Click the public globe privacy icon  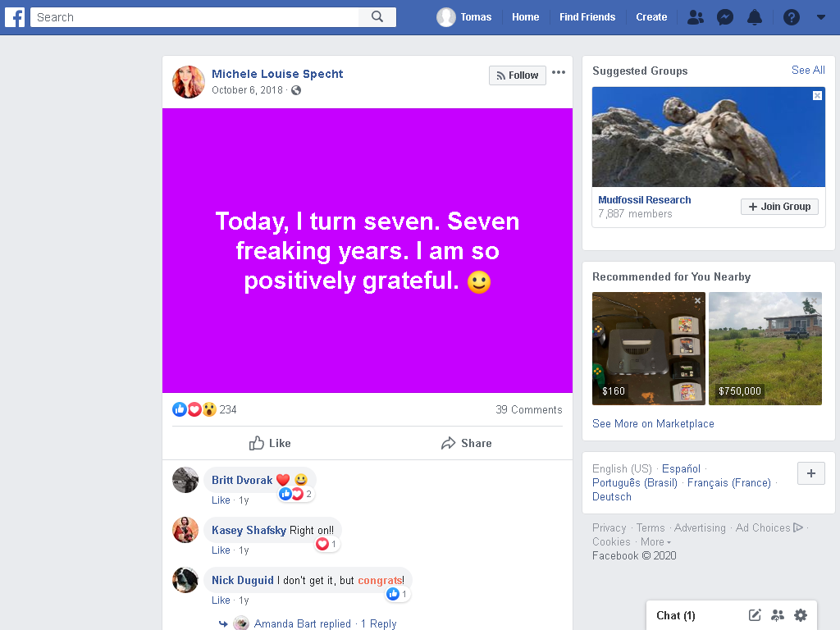pos(296,90)
